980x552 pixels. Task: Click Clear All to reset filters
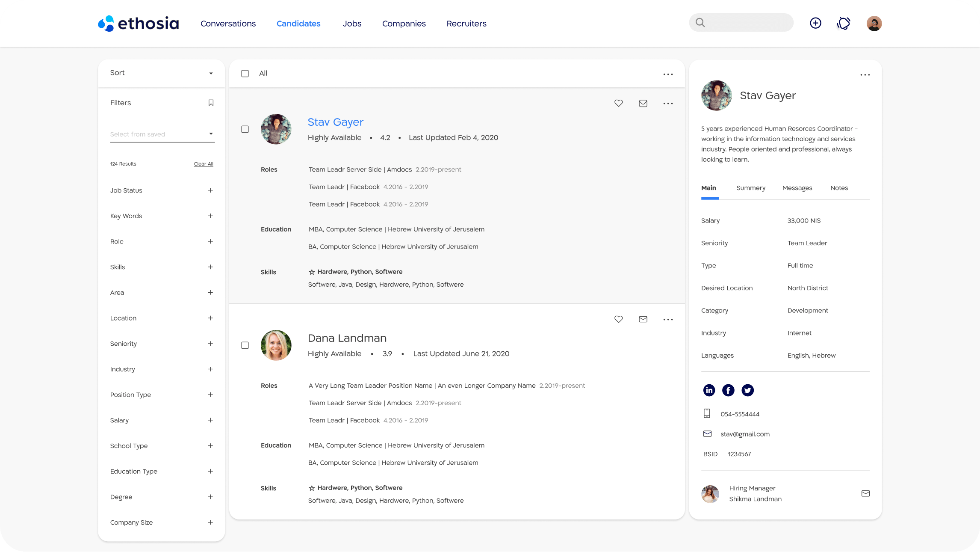[204, 163]
